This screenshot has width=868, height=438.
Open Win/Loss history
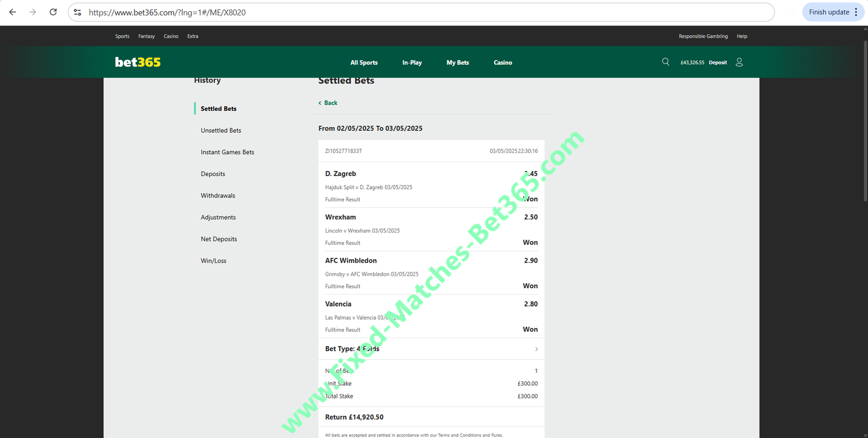pyautogui.click(x=214, y=261)
